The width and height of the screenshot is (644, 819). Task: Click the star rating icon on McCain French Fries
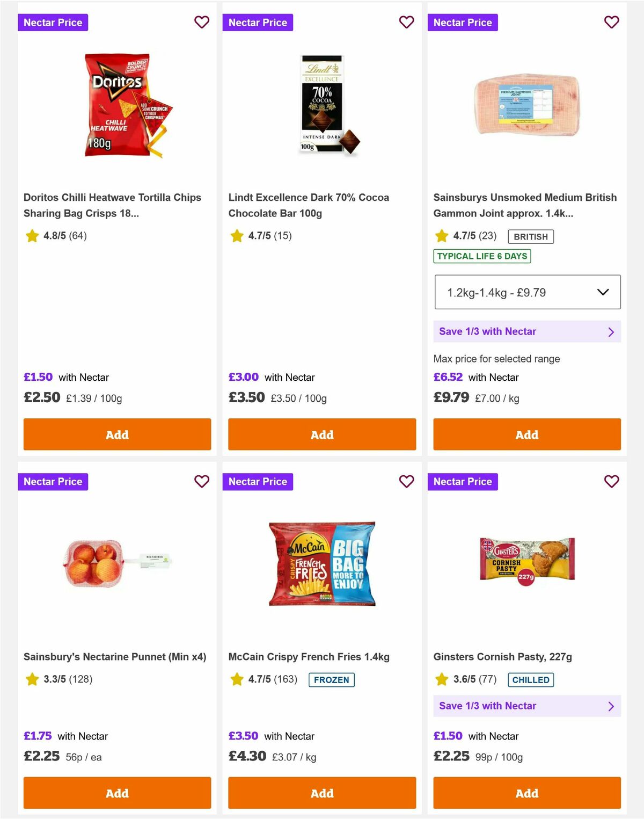236,679
